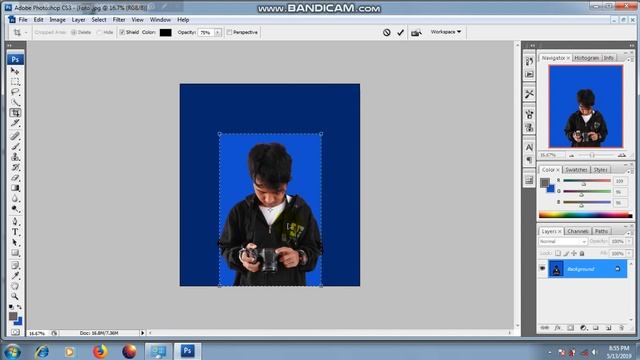The image size is (640, 360).
Task: Select the Clone Stamp tool
Action: click(15, 157)
